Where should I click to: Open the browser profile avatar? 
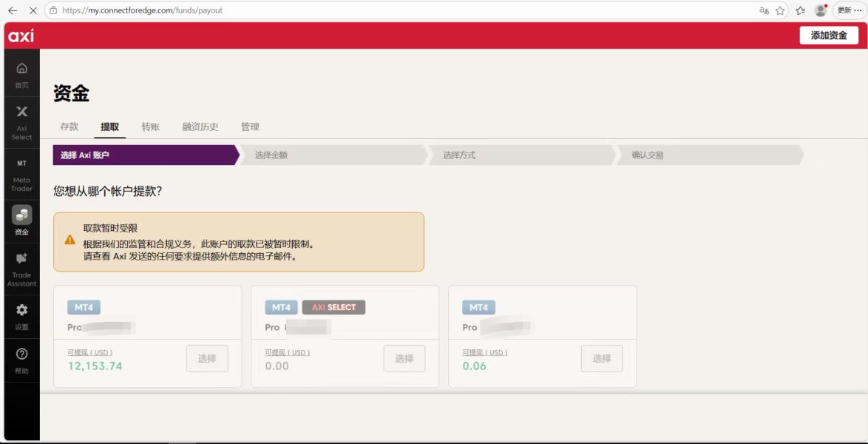pos(821,10)
